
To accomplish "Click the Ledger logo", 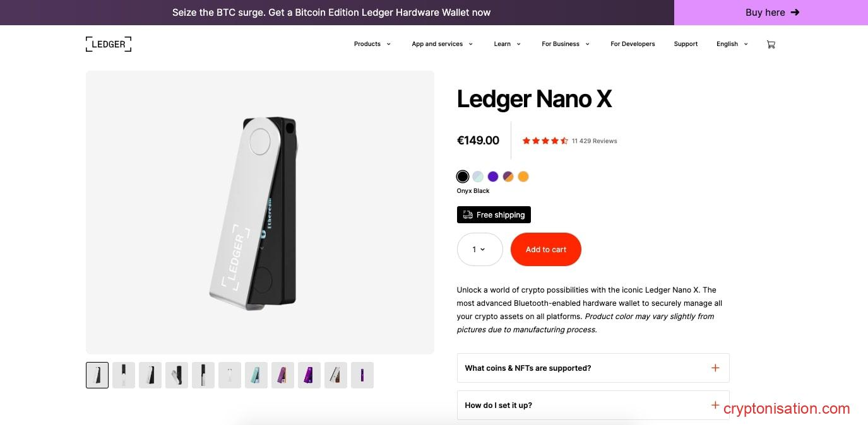I will pos(108,44).
